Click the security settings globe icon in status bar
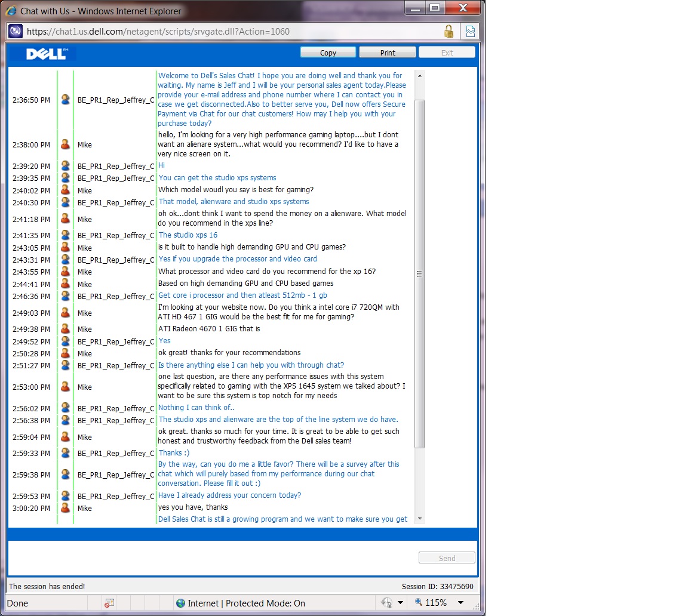688x616 pixels. click(x=386, y=603)
